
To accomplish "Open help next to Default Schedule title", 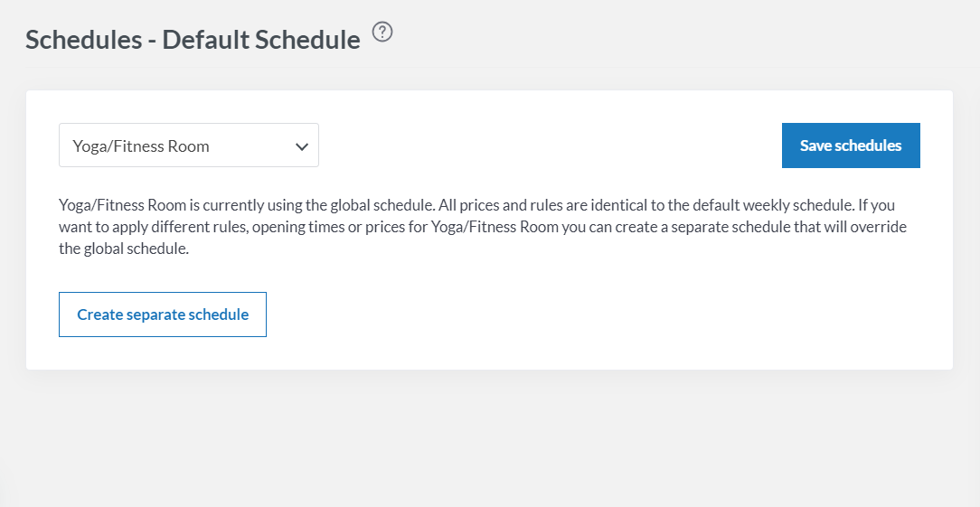I will (382, 33).
